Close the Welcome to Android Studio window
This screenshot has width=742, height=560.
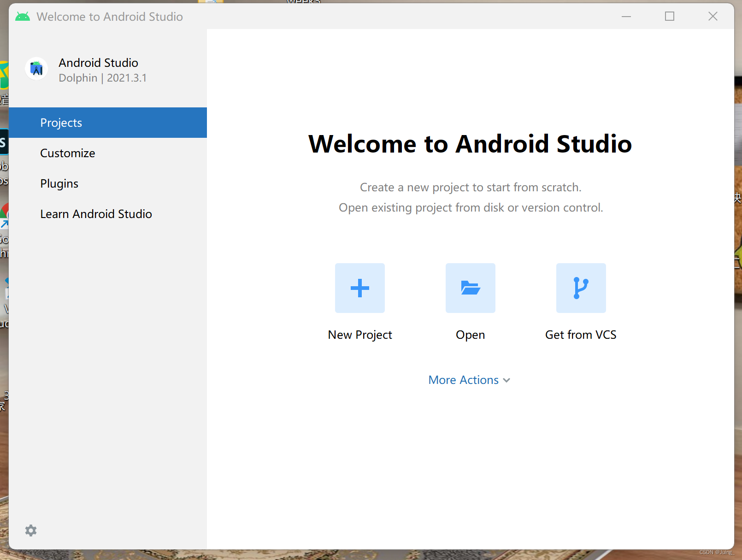click(713, 17)
